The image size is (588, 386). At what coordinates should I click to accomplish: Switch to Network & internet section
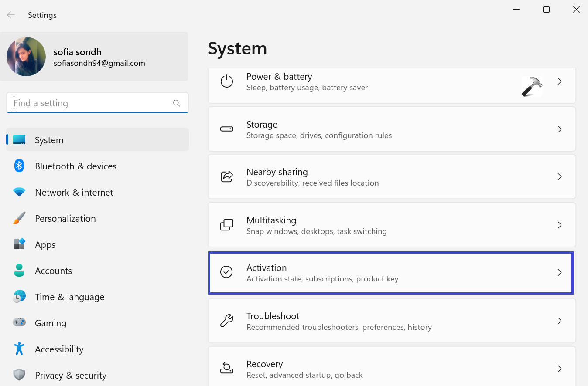click(x=74, y=193)
